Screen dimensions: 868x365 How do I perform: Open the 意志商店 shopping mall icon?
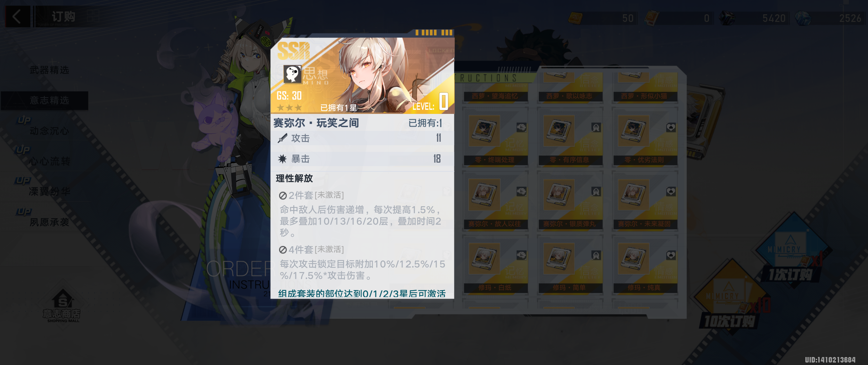(x=62, y=306)
